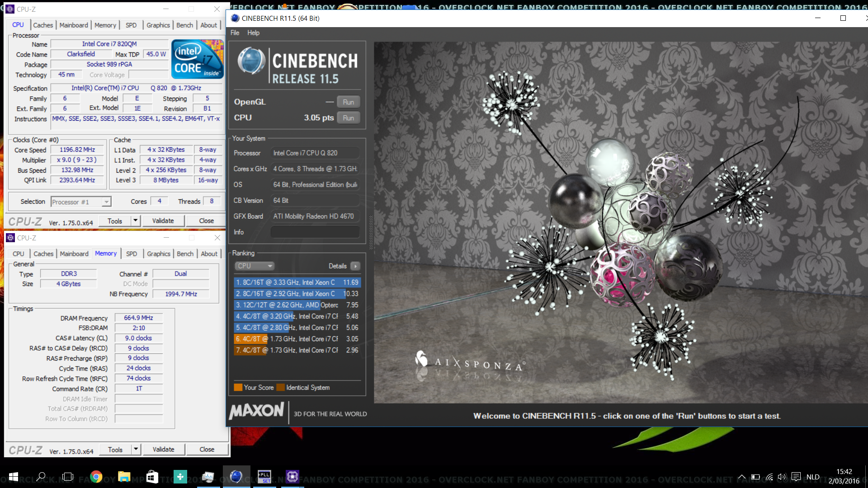Image resolution: width=868 pixels, height=488 pixels.
Task: Open File Explorer from taskbar
Action: pos(124,477)
